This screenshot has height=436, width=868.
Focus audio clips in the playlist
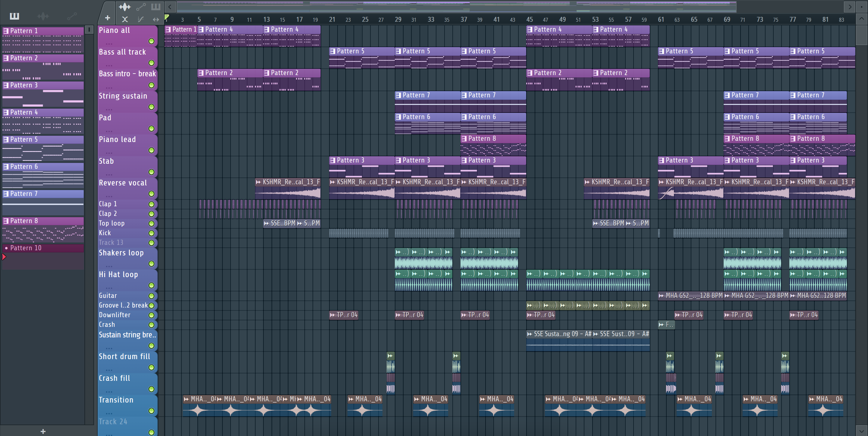(x=125, y=6)
